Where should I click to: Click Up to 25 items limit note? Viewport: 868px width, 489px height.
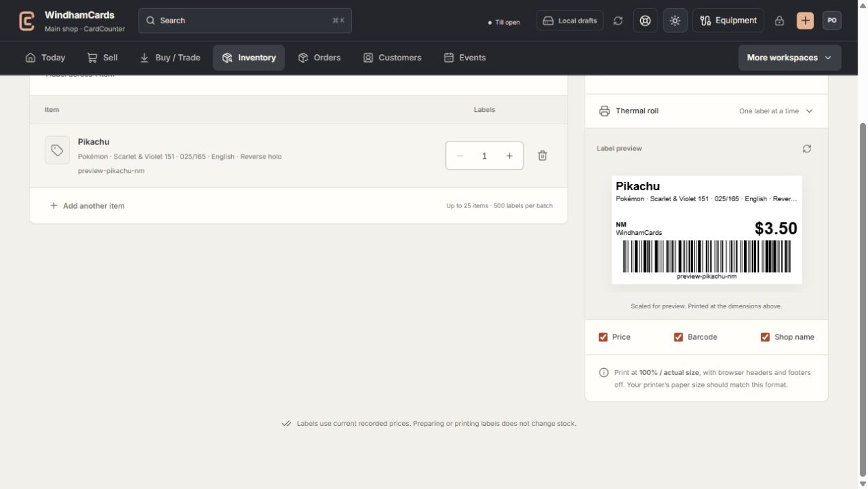click(x=500, y=206)
